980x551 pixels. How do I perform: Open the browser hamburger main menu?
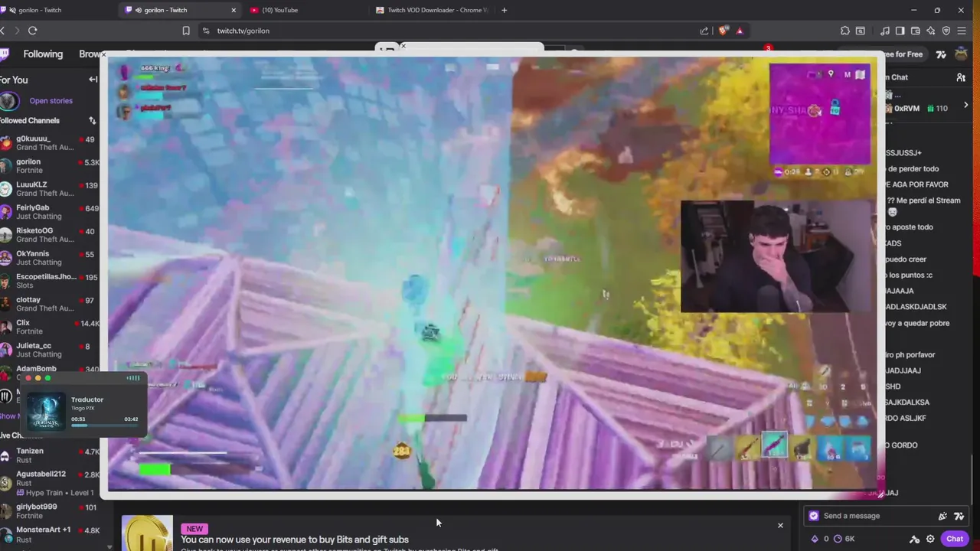pos(962,31)
